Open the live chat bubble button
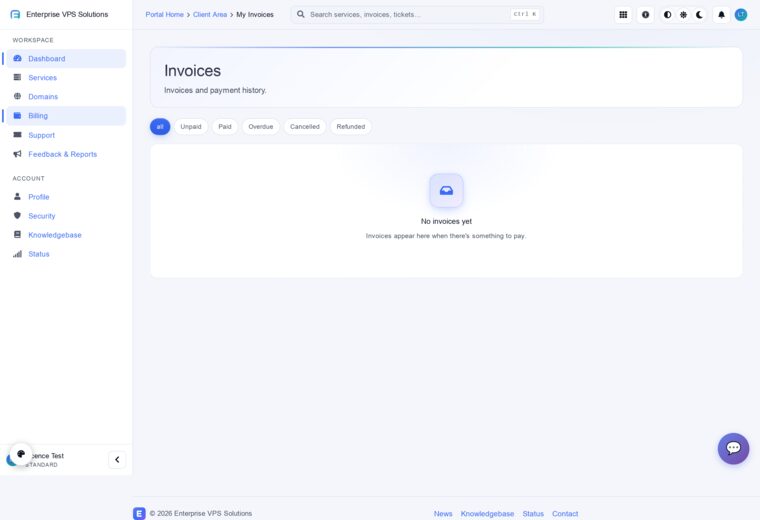This screenshot has width=760, height=520. (x=733, y=448)
